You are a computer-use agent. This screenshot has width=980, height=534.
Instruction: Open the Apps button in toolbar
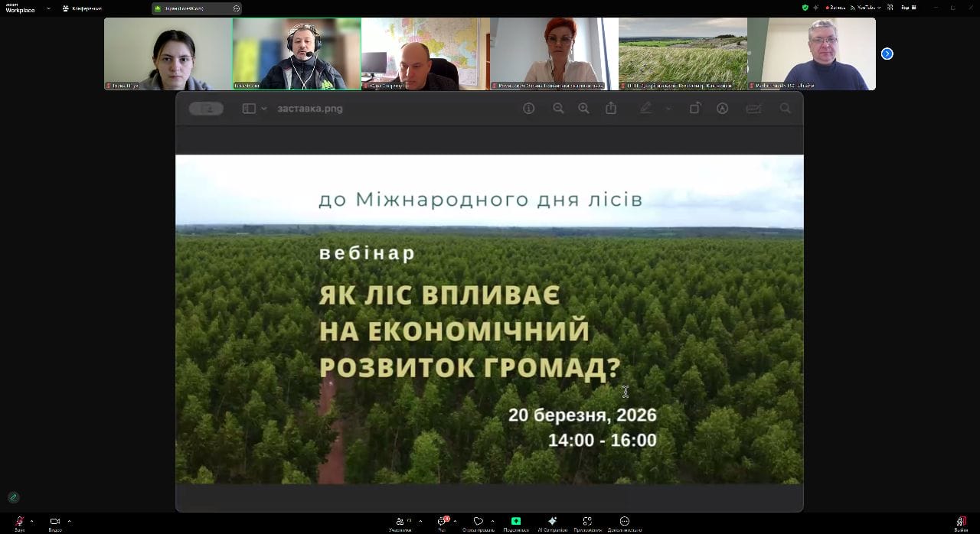(587, 522)
